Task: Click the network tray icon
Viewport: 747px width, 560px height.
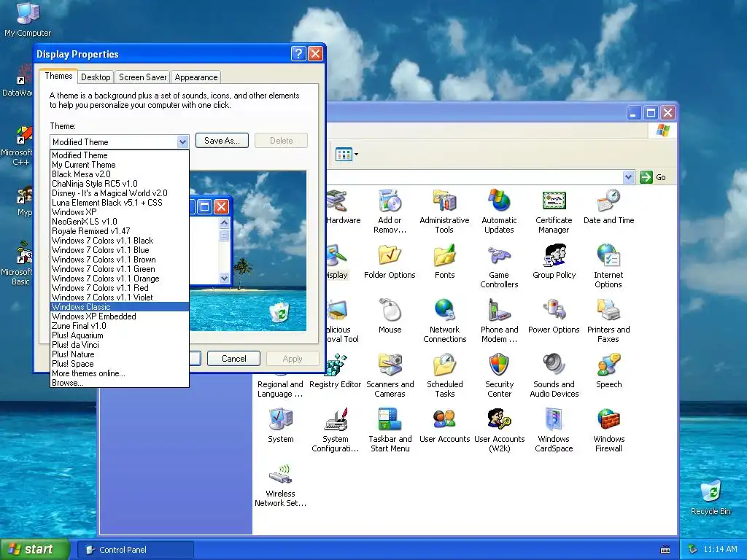Action: (x=693, y=550)
